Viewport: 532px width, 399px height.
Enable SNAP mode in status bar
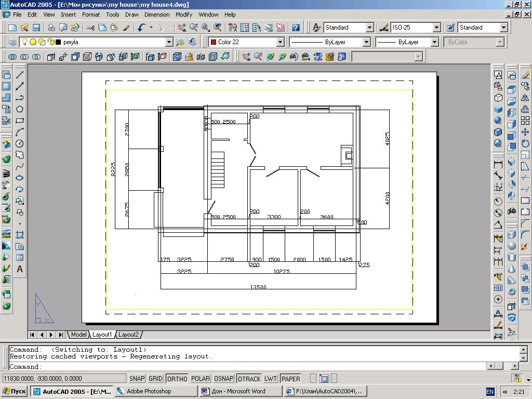tap(137, 379)
